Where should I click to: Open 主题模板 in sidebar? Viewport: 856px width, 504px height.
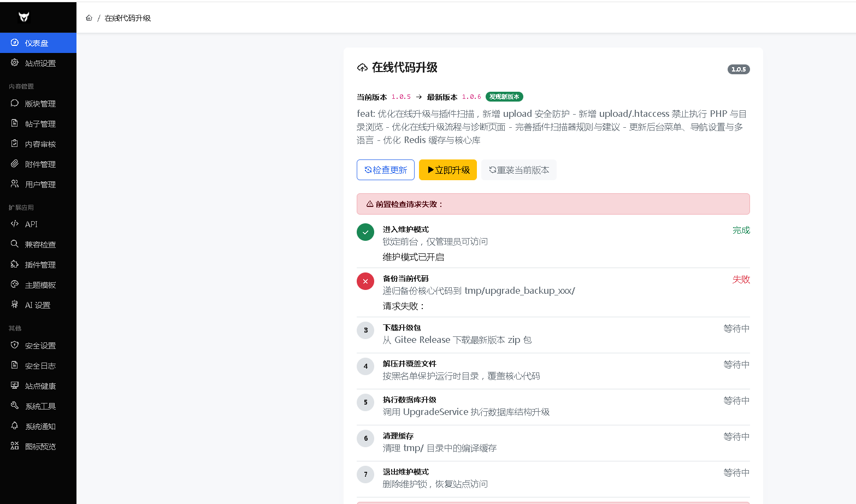pyautogui.click(x=38, y=284)
